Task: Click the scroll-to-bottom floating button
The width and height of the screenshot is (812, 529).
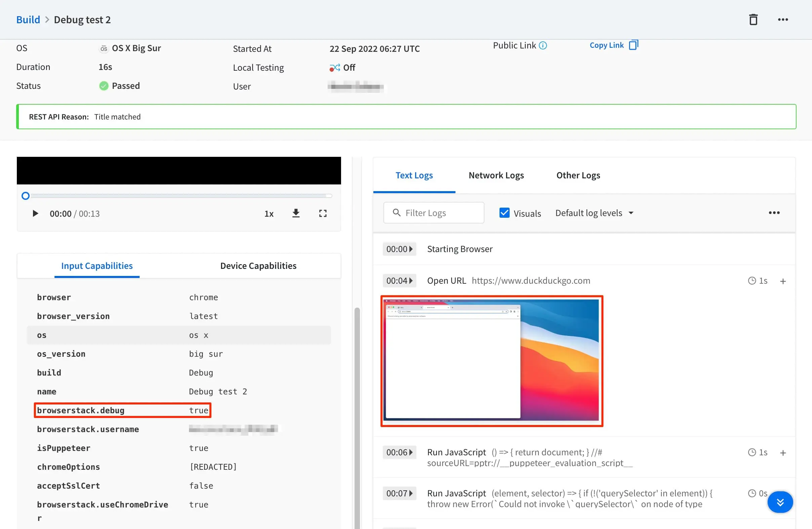Action: (780, 502)
